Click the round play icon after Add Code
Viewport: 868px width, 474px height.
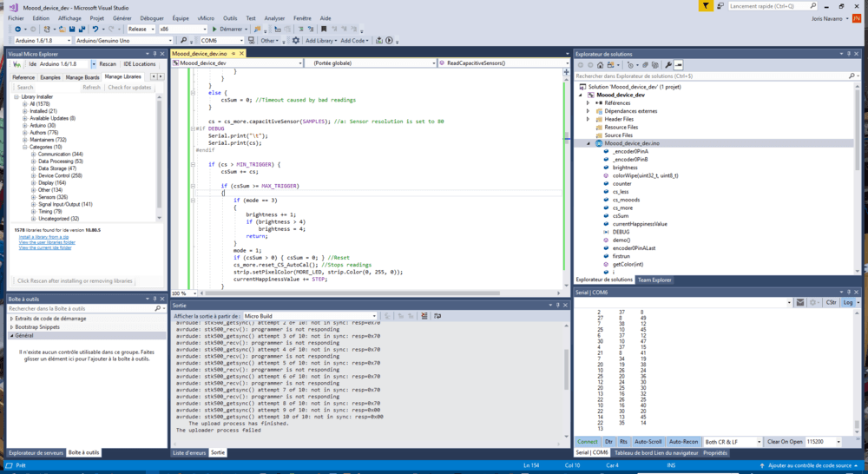pyautogui.click(x=389, y=41)
